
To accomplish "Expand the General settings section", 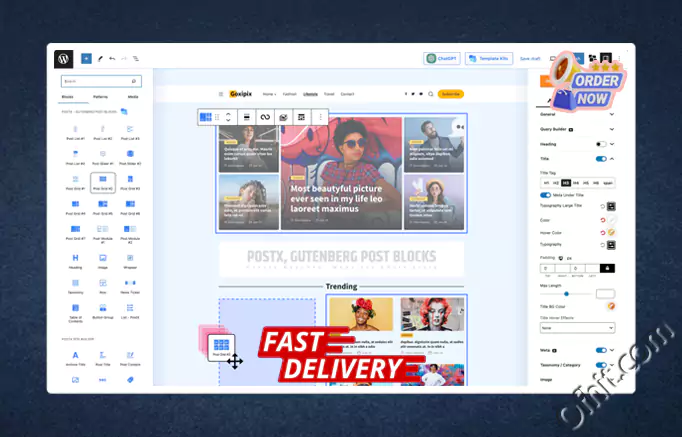I will pyautogui.click(x=575, y=114).
